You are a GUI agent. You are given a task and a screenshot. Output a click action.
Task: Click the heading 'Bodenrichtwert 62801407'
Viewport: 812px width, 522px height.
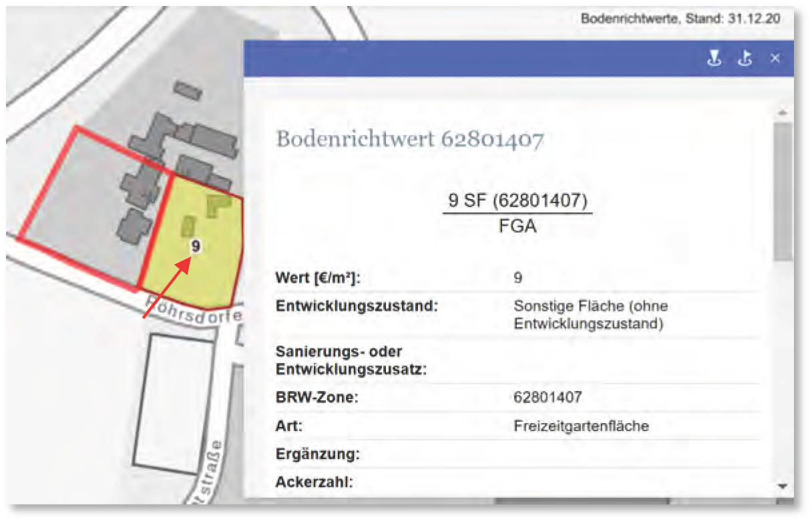click(x=410, y=140)
